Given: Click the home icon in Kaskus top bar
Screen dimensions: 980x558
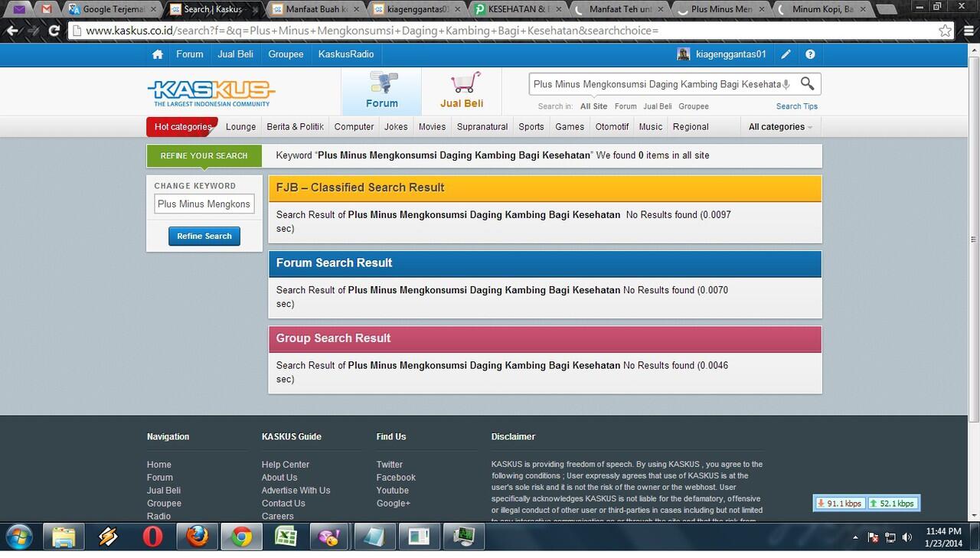Looking at the screenshot, I should pyautogui.click(x=158, y=54).
